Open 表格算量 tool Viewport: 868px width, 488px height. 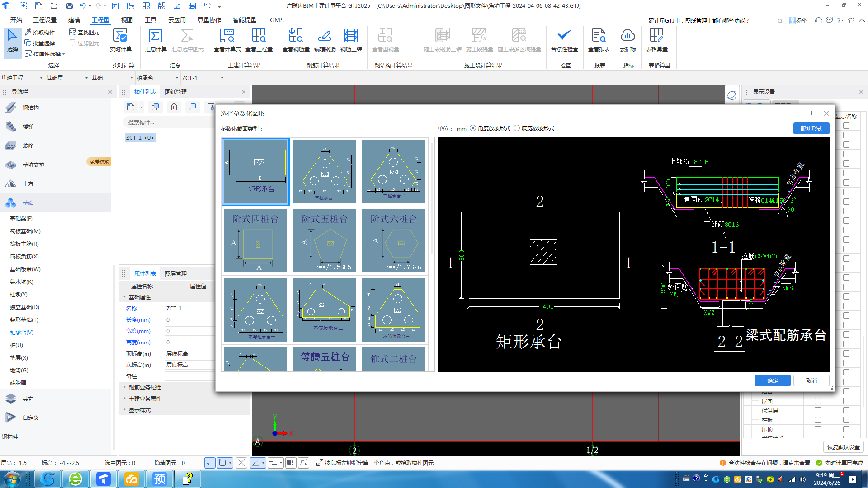coord(656,40)
